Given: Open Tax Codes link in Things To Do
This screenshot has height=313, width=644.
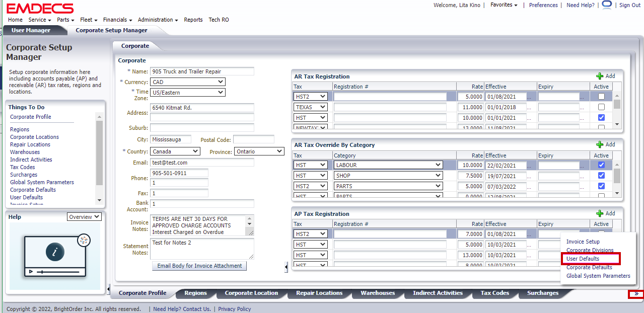Looking at the screenshot, I should pos(23,167).
